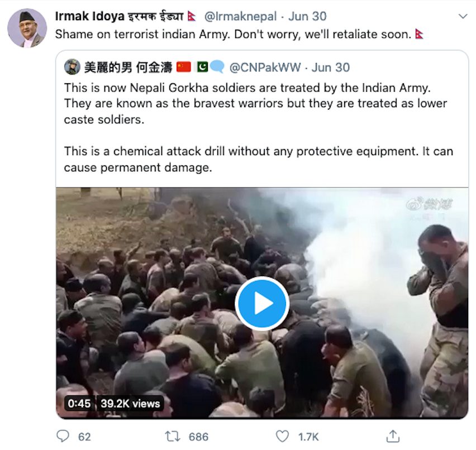Open the CNPakWW avatar in quoted tweet

pyautogui.click(x=72, y=67)
